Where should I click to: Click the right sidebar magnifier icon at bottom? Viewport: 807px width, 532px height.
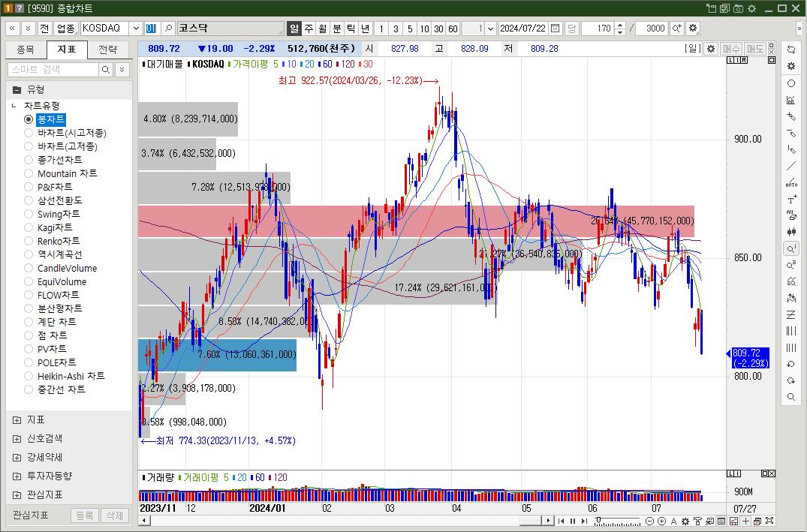[x=791, y=397]
